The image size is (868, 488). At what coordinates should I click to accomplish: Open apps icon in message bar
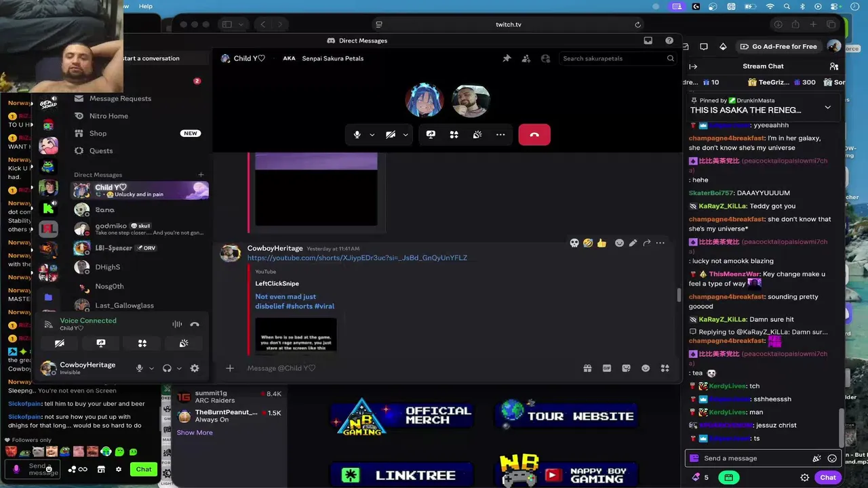pos(665,368)
